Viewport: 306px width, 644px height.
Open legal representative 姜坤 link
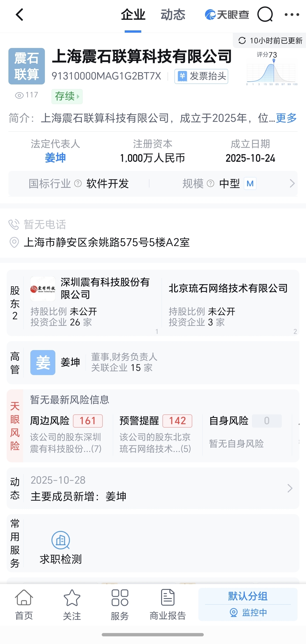[55, 158]
